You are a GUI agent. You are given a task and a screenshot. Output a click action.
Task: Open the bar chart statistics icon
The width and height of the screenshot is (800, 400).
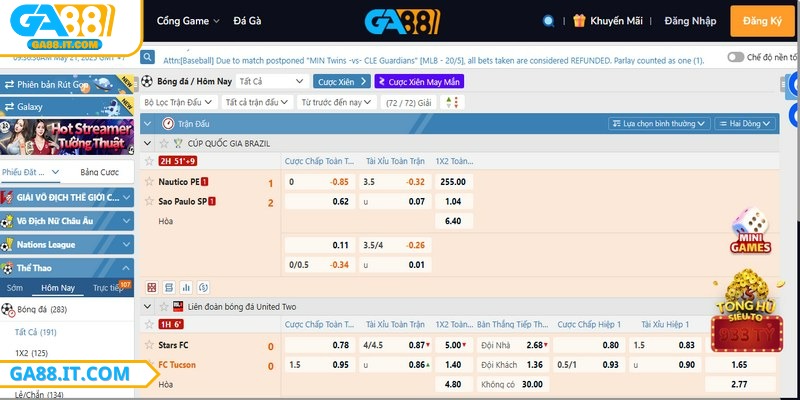(186, 287)
